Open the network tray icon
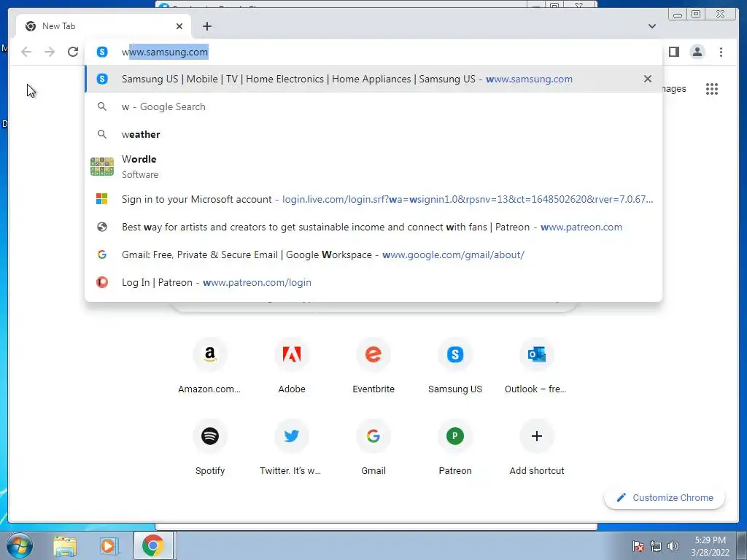The height and width of the screenshot is (560, 747). pos(656,546)
